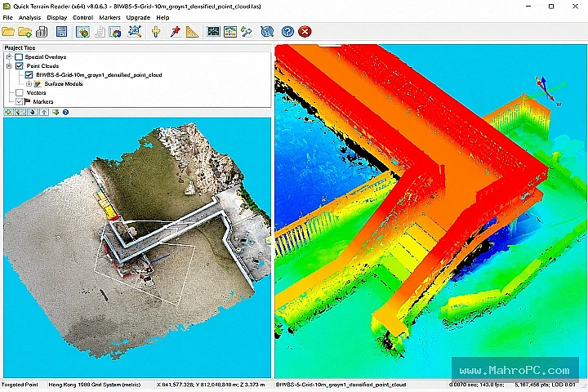The image size is (588, 392).
Task: Click the fps timing status entry
Action: pos(475,385)
